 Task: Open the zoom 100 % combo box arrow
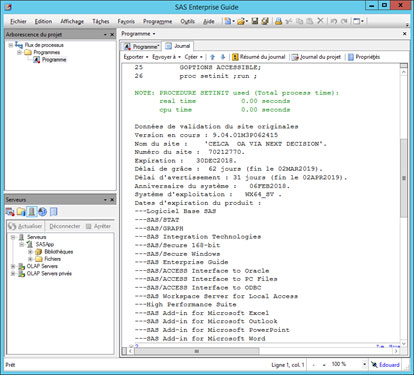coord(364,364)
